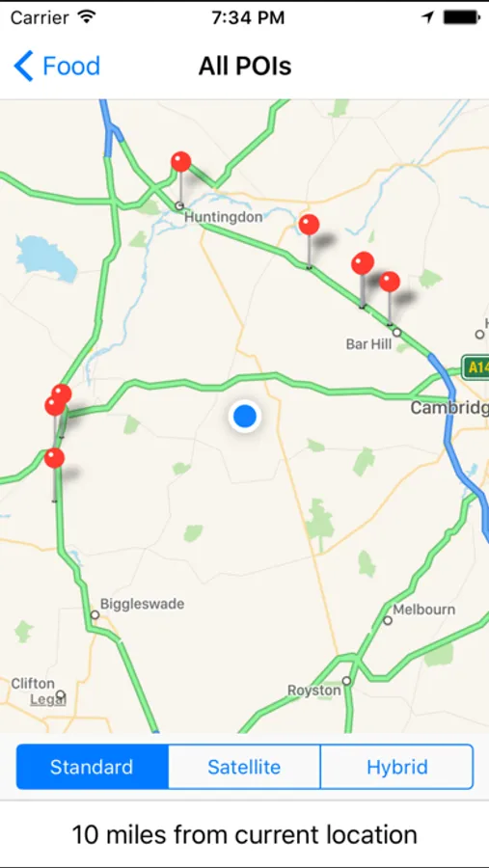The image size is (489, 868).
Task: Click the A14 road shield marker
Action: [475, 367]
